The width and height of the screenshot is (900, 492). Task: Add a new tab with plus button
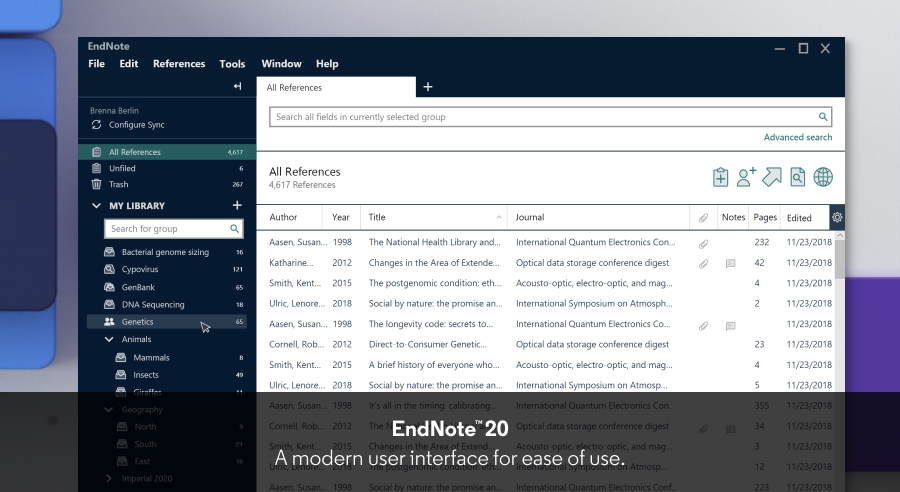[x=428, y=87]
